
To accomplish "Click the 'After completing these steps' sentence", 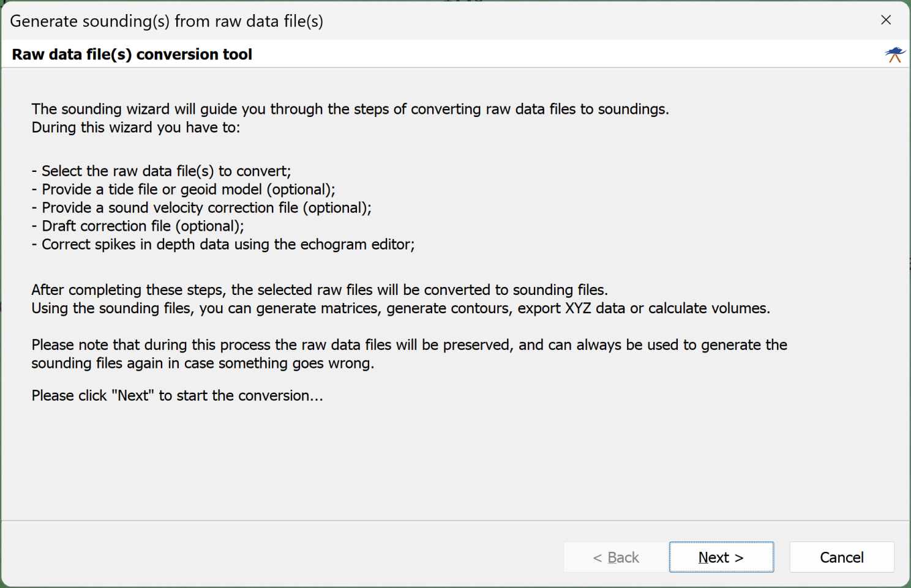I will click(x=320, y=289).
